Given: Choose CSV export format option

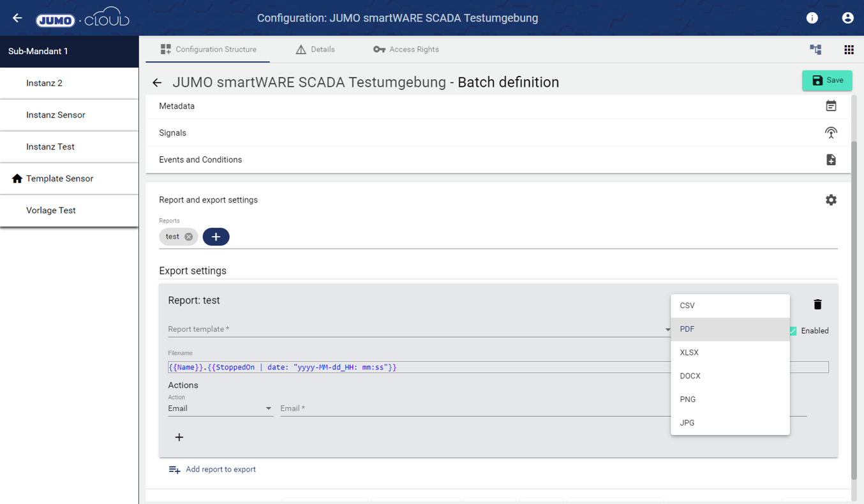Looking at the screenshot, I should pyautogui.click(x=730, y=306).
